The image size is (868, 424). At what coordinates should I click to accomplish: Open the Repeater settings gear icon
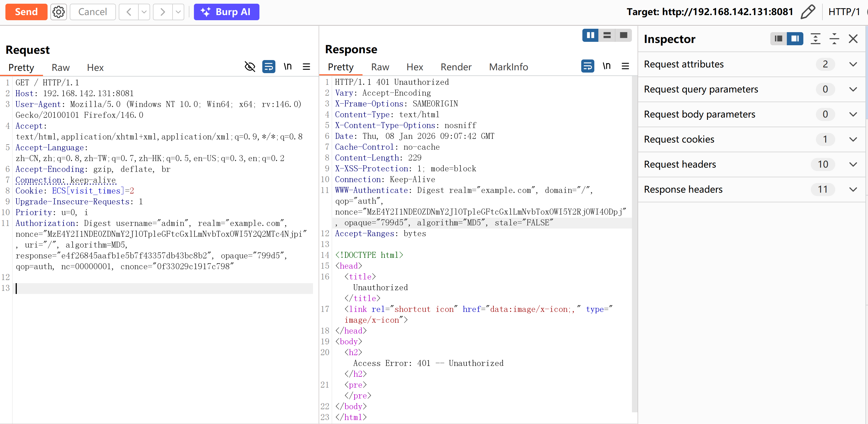click(59, 12)
